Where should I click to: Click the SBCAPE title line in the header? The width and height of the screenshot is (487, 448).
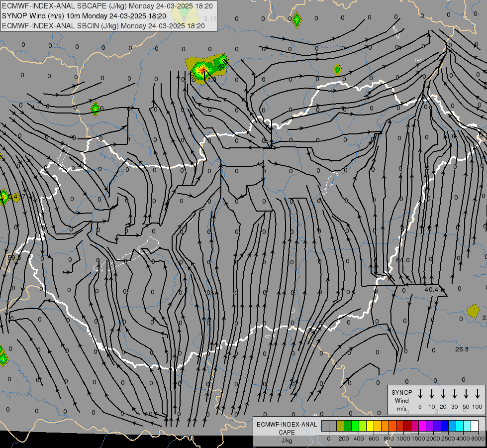[107, 6]
